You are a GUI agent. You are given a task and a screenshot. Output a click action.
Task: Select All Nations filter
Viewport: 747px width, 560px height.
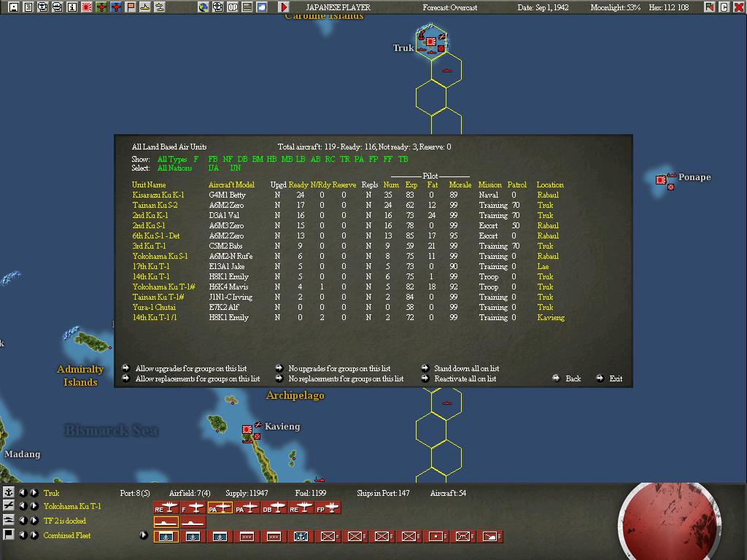[175, 168]
